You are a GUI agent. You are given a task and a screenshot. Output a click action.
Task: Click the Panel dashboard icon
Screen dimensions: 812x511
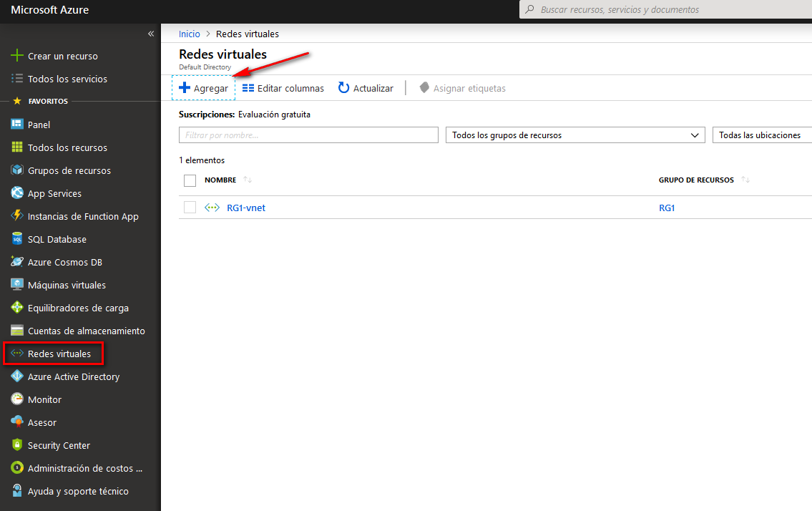pos(17,124)
